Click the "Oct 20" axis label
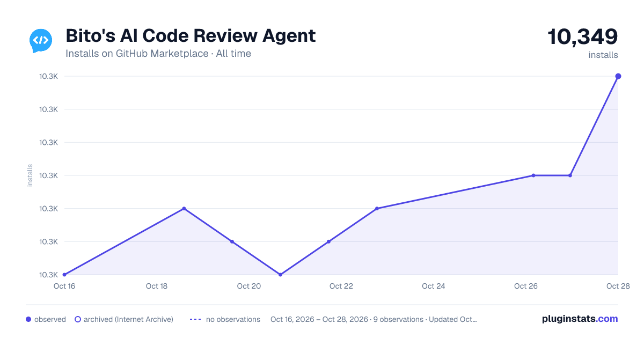 point(249,286)
